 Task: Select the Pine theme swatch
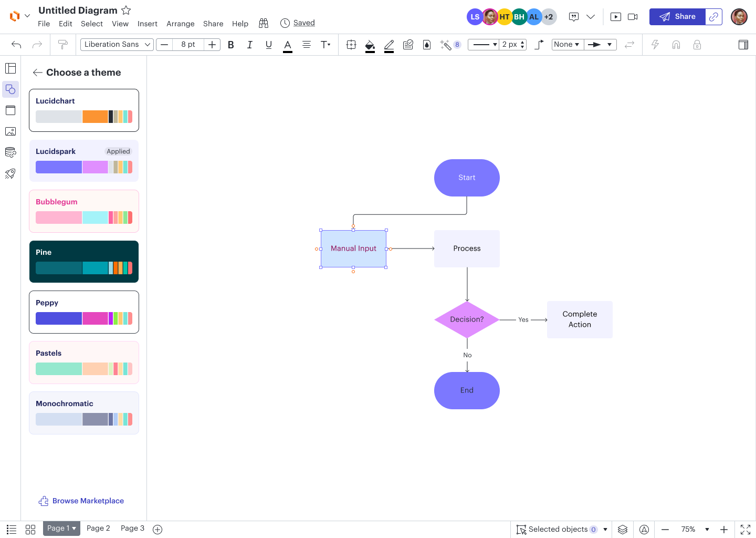[84, 262]
